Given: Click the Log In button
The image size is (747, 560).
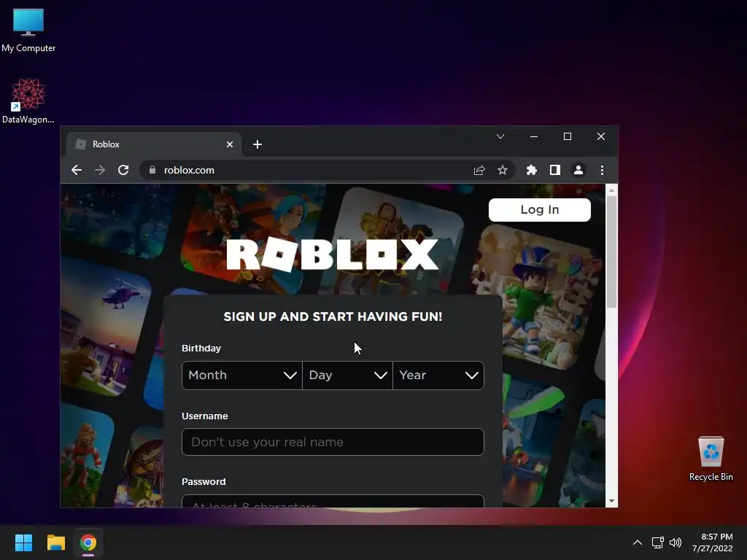Looking at the screenshot, I should click(540, 210).
